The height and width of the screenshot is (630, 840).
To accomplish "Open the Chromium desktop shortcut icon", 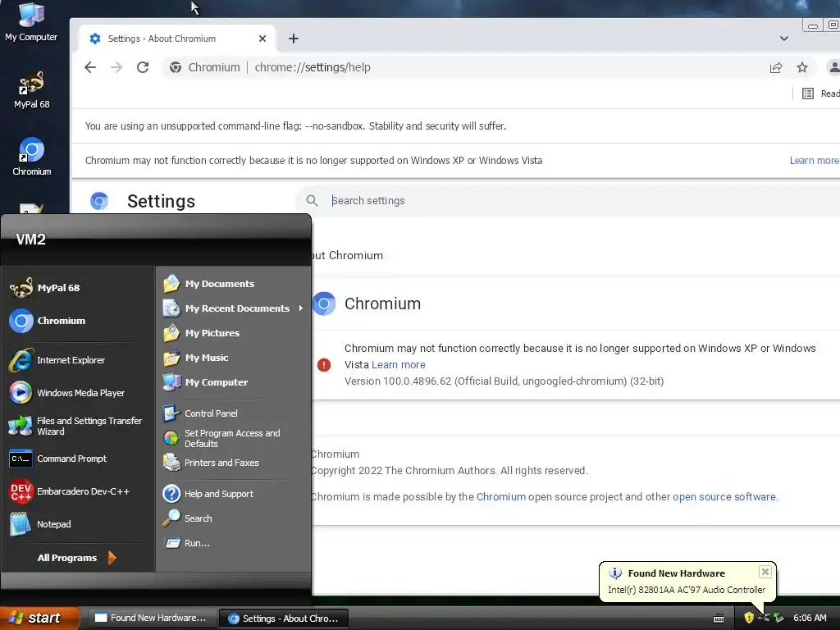I will (x=32, y=157).
